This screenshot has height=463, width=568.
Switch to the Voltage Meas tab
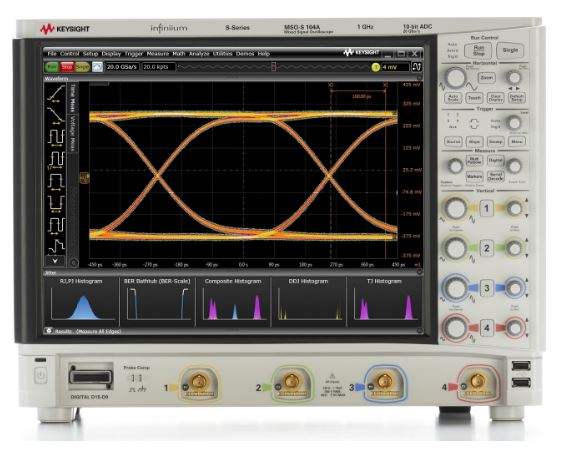coord(73,133)
